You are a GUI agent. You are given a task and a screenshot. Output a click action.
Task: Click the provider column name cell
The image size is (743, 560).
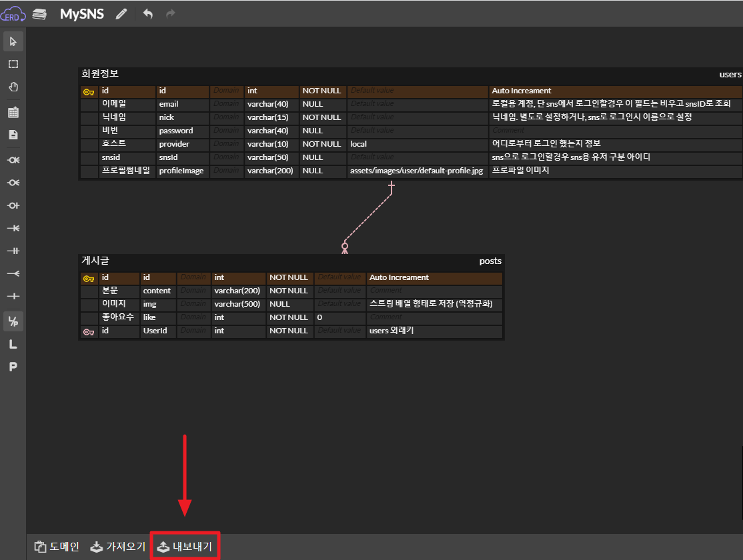click(183, 144)
